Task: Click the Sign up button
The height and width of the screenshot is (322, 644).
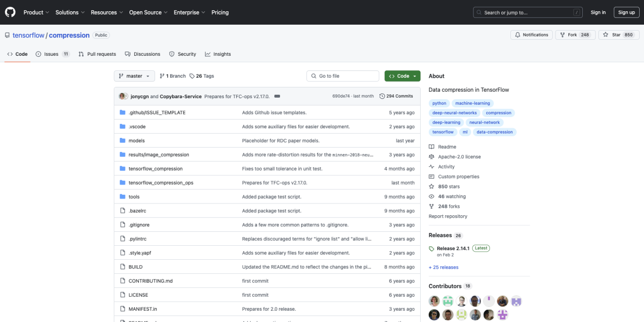Action: [x=626, y=12]
